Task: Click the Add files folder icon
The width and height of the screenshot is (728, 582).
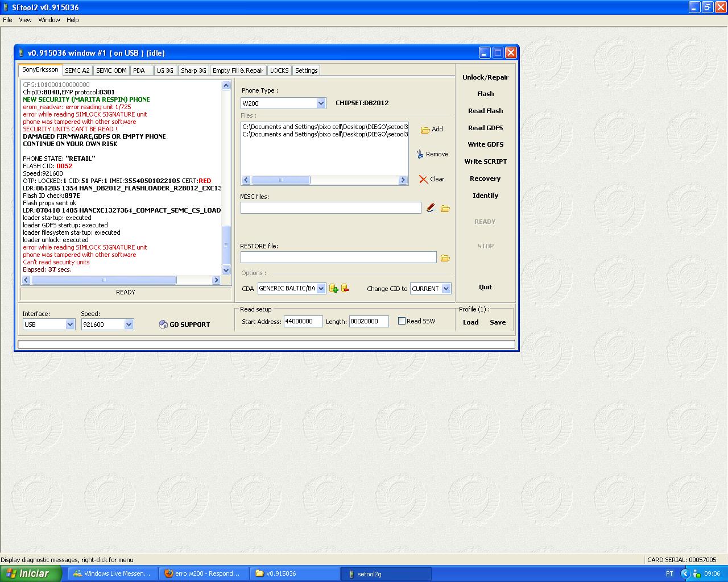Action: 425,130
